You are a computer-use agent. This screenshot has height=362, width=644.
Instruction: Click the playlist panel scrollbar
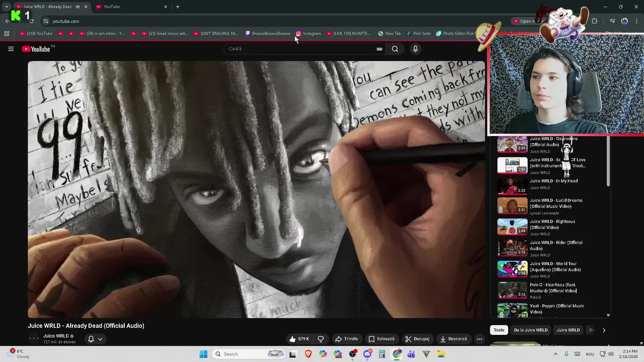coord(608,161)
